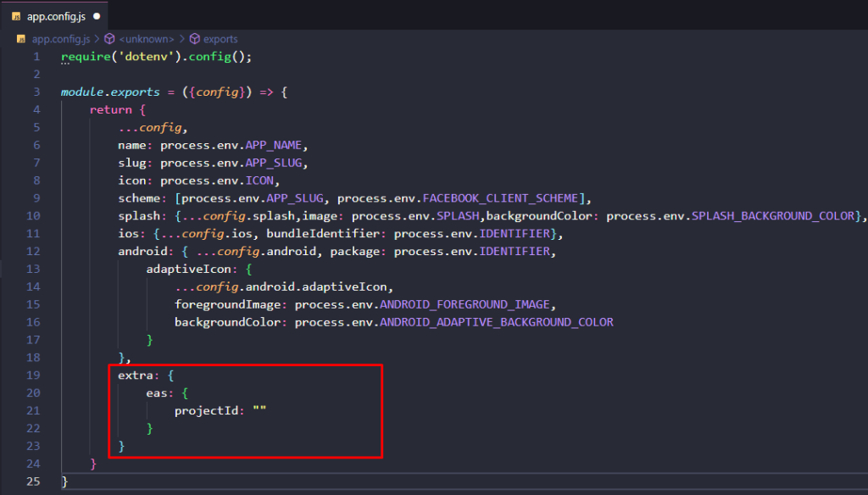This screenshot has width=868, height=495.
Task: Open the app.config.js breadcrumb dropdown
Action: (63, 38)
